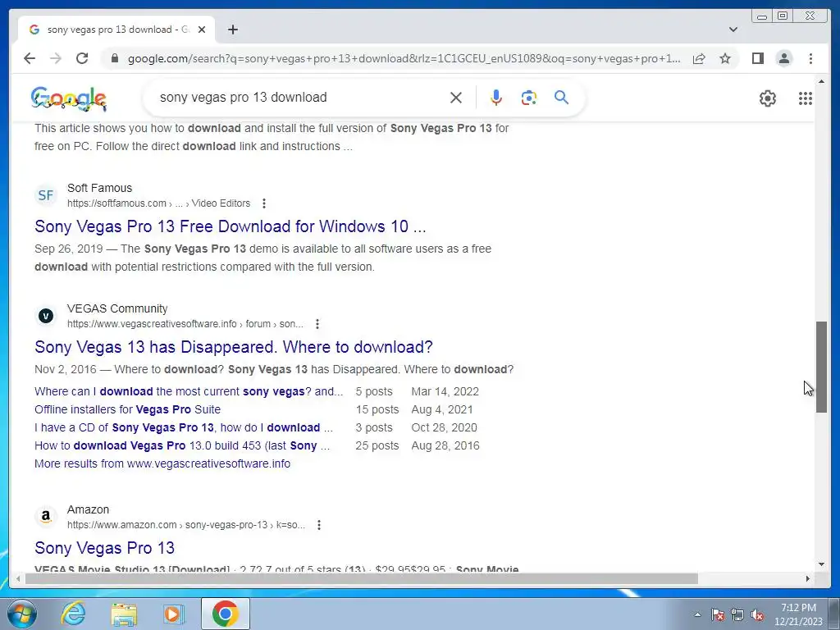Open 'I have a CD of Sony Vegas Pro 13'

[184, 427]
